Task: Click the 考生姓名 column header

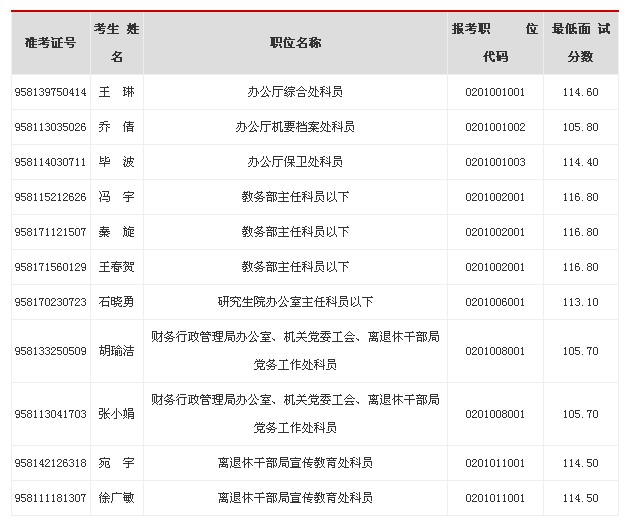Action: pyautogui.click(x=117, y=43)
